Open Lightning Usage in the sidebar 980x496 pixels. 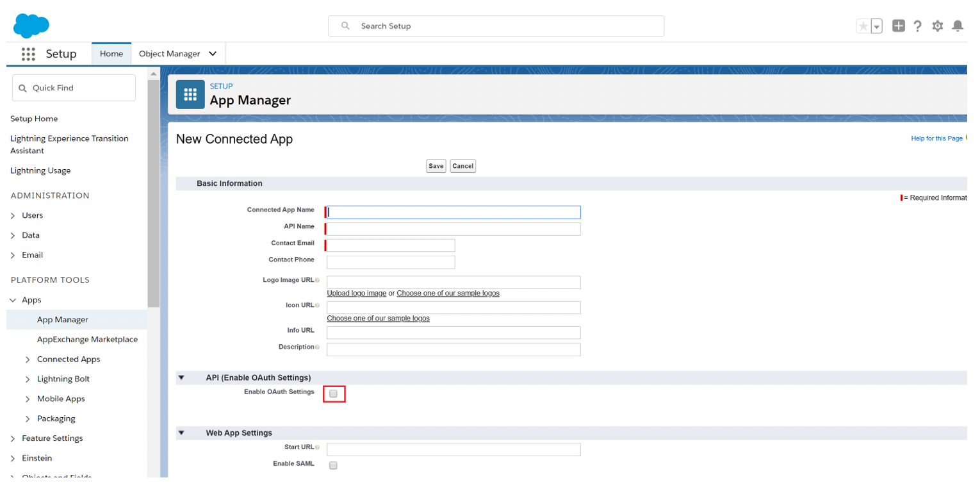click(x=40, y=170)
